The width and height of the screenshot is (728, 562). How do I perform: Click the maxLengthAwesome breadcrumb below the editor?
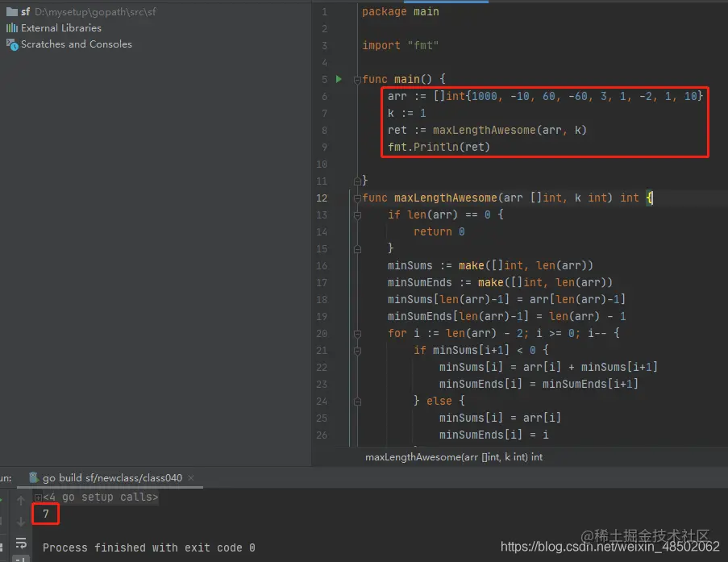(454, 457)
